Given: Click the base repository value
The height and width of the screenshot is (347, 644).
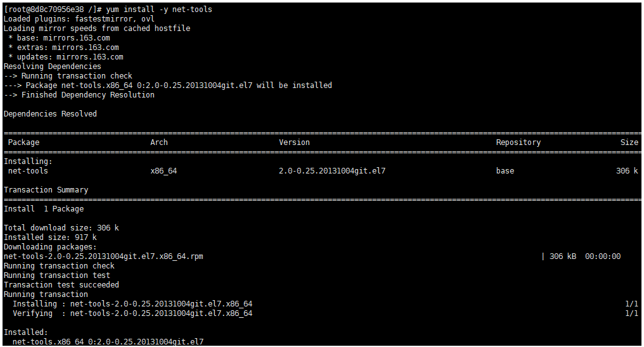Looking at the screenshot, I should click(505, 170).
